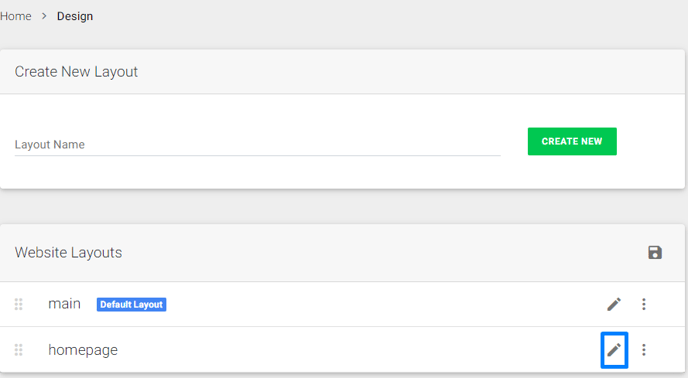This screenshot has height=378, width=688.
Task: Open more options for main layout
Action: pyautogui.click(x=644, y=304)
